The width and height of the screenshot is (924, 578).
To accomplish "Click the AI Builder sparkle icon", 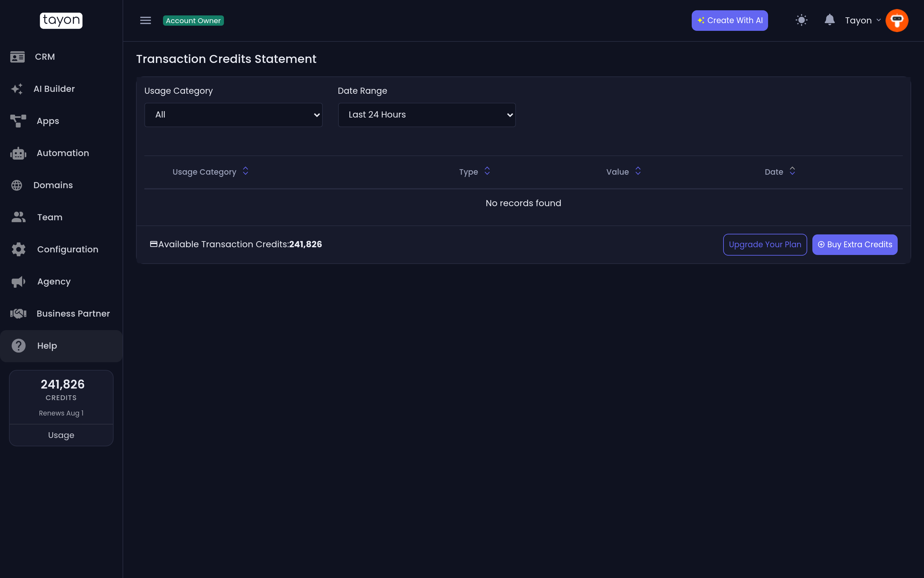I will 17,89.
